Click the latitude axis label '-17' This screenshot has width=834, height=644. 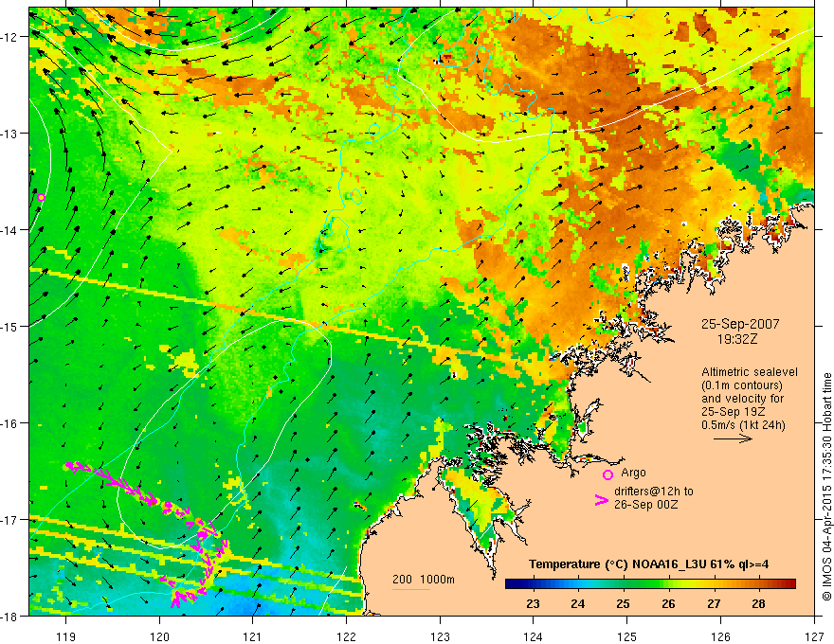pos(9,519)
